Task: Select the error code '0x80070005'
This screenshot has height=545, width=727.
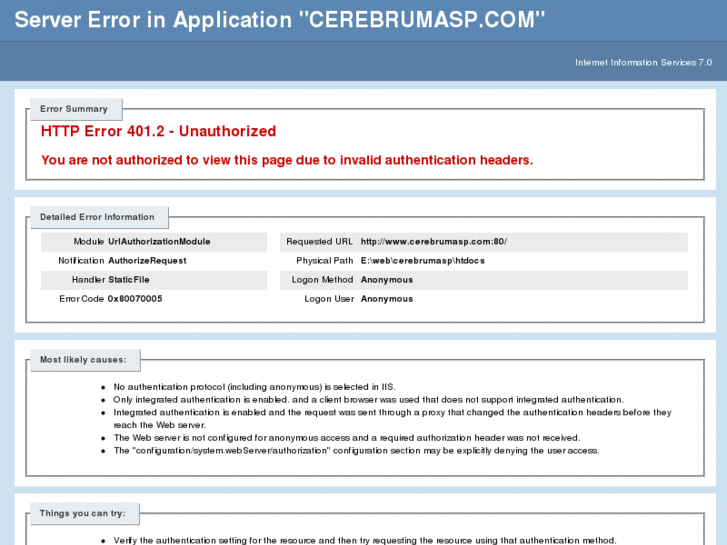Action: tap(135, 299)
